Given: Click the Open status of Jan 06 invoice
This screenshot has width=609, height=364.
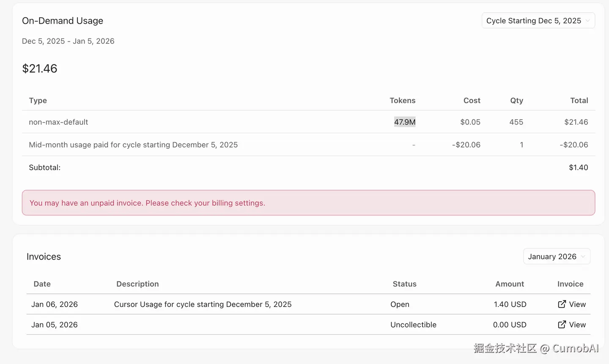Looking at the screenshot, I should click(400, 304).
